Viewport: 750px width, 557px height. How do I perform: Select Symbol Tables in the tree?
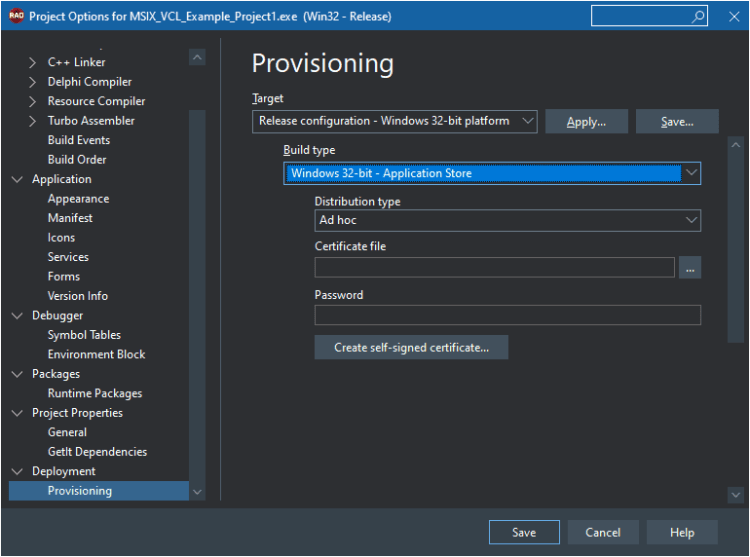tap(84, 335)
